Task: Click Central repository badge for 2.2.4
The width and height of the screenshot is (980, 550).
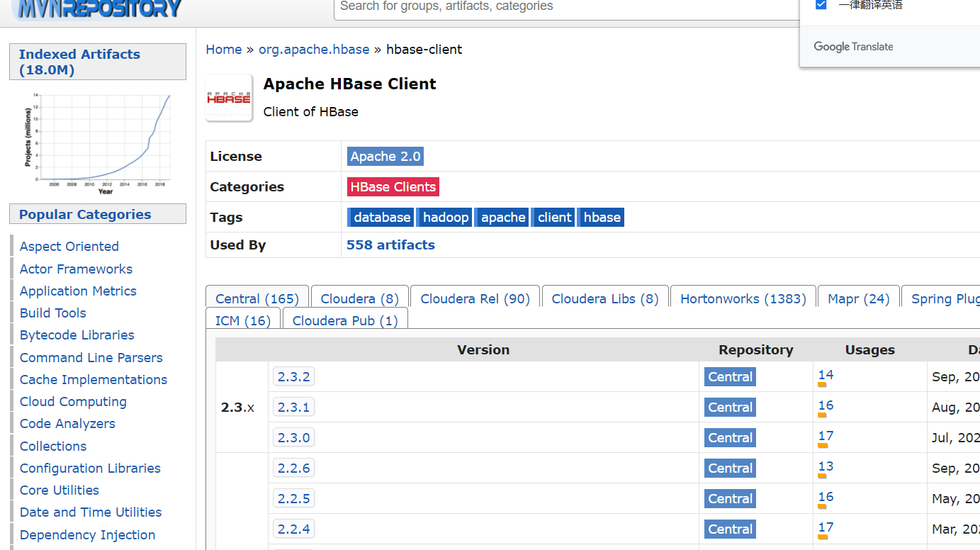Action: click(730, 529)
